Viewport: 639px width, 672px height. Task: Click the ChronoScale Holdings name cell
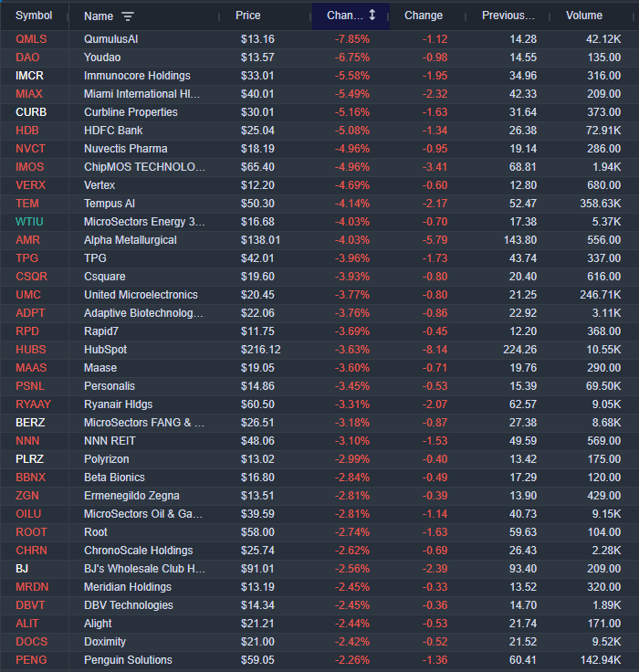[139, 551]
